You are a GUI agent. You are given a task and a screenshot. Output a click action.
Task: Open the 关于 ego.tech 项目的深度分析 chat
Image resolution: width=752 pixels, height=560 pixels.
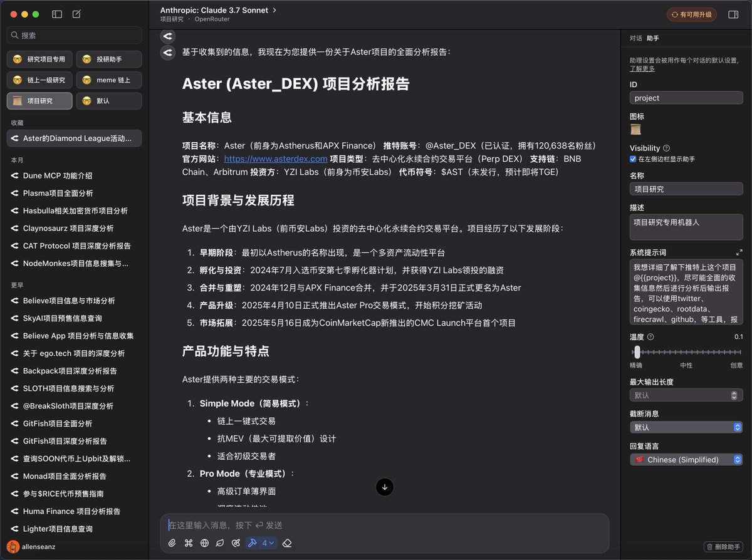(75, 353)
